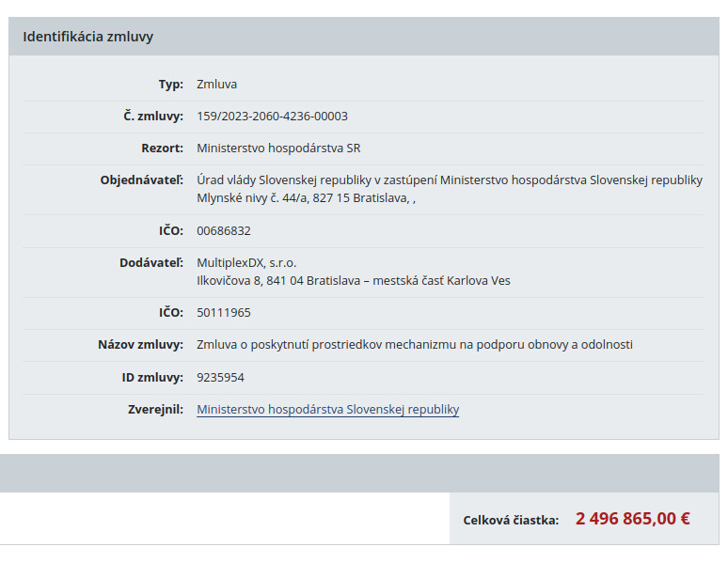Click the total amount 2 496 865,00 €
Image resolution: width=728 pixels, height=563 pixels.
click(x=632, y=519)
